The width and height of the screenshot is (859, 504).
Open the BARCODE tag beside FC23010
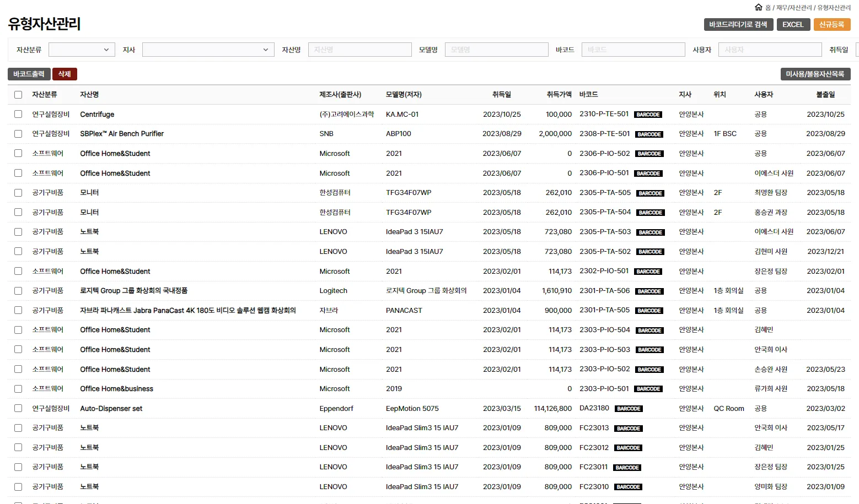[x=628, y=487]
